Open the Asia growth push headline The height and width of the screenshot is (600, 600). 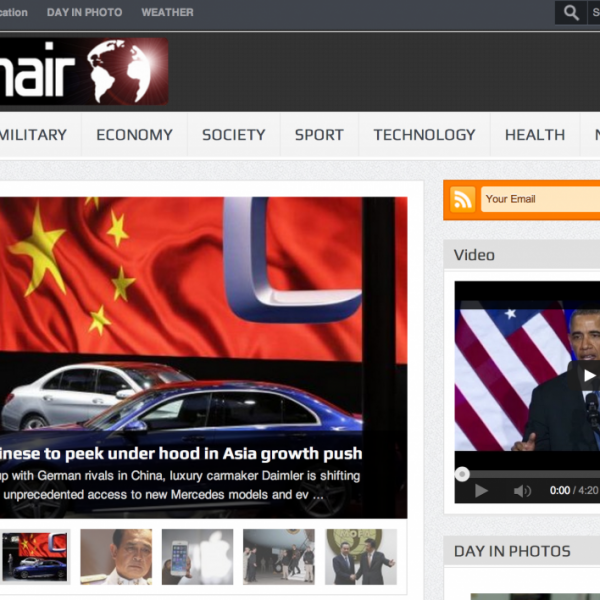pos(180,453)
